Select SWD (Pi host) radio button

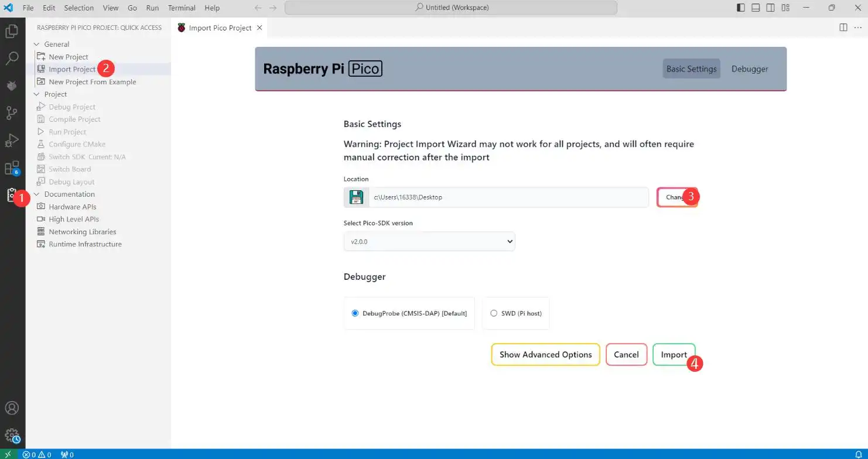[x=494, y=313]
